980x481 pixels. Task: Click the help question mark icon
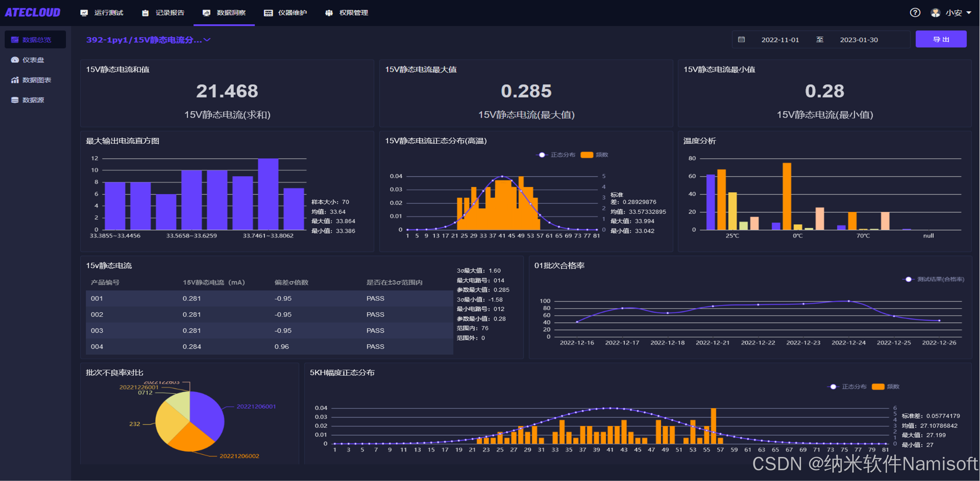tap(915, 13)
